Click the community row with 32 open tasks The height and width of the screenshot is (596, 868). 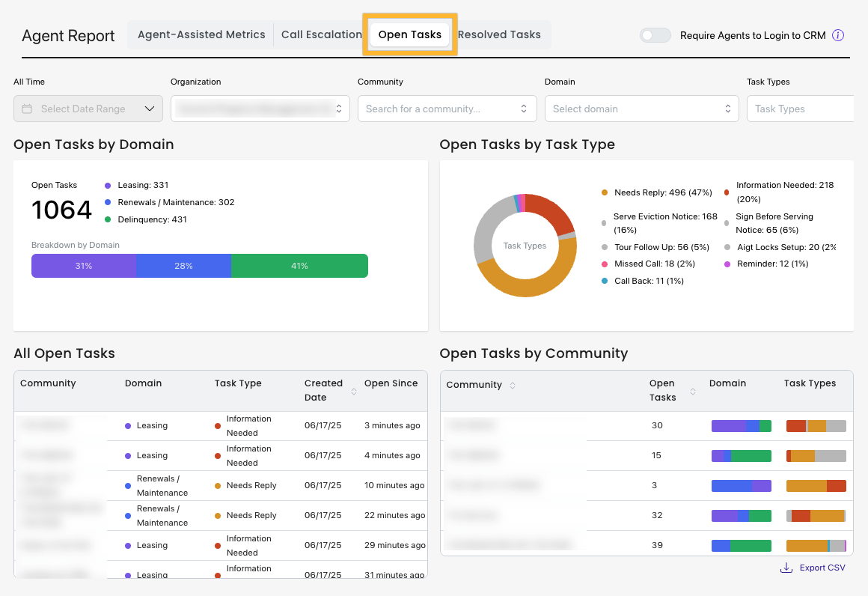[x=647, y=515]
